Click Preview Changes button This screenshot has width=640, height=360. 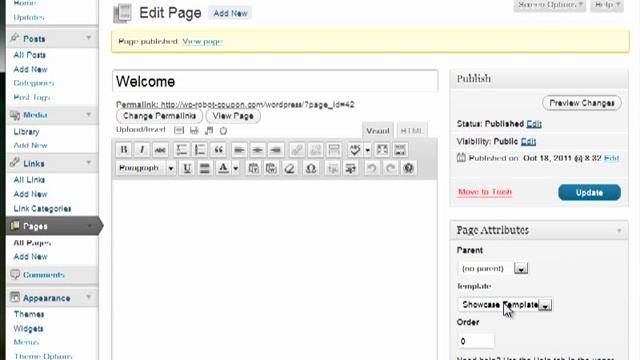tap(582, 103)
